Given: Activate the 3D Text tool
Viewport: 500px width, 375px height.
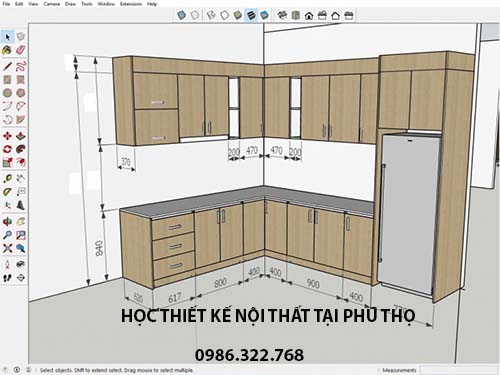Looking at the screenshot, I should 21,205.
